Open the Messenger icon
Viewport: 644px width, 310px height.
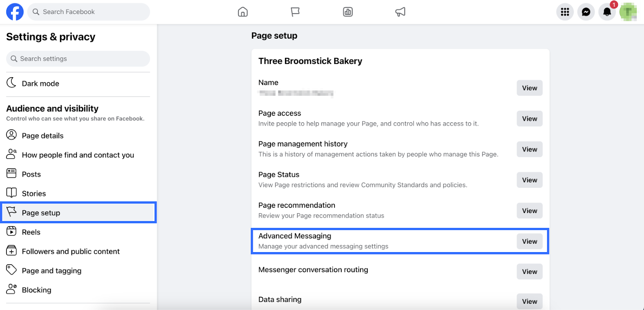coord(586,12)
